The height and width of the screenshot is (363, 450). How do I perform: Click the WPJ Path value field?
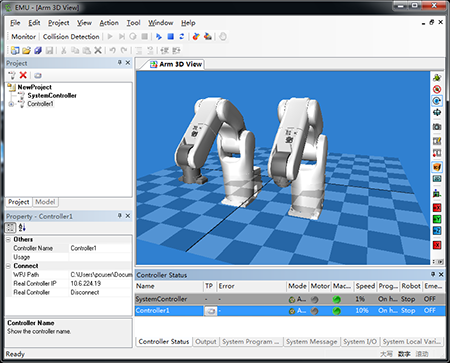pyautogui.click(x=100, y=274)
